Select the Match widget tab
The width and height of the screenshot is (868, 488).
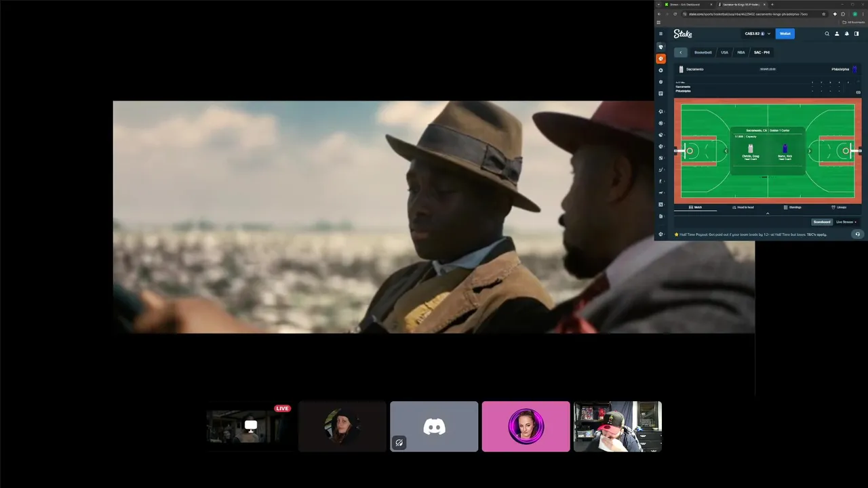pyautogui.click(x=696, y=207)
